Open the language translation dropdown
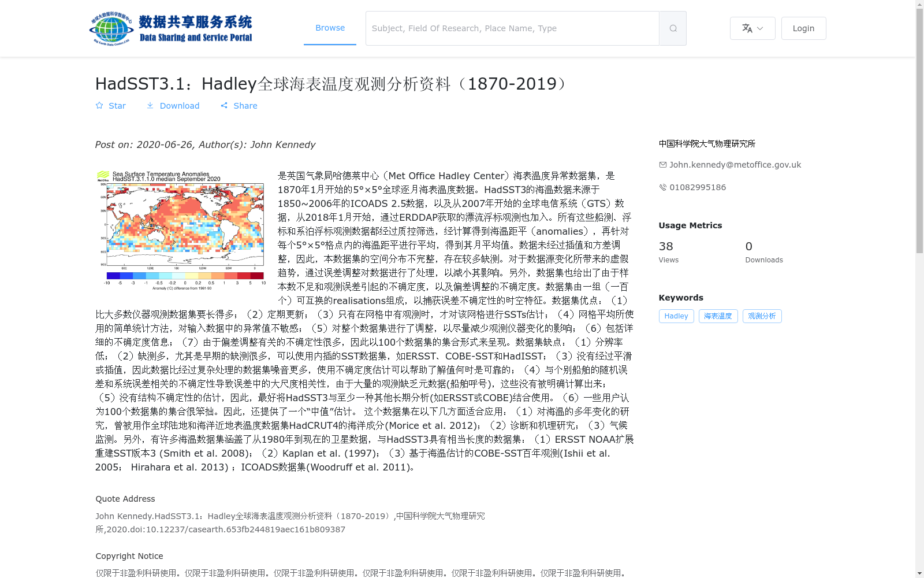Viewport: 924px width, 578px height. coord(752,28)
